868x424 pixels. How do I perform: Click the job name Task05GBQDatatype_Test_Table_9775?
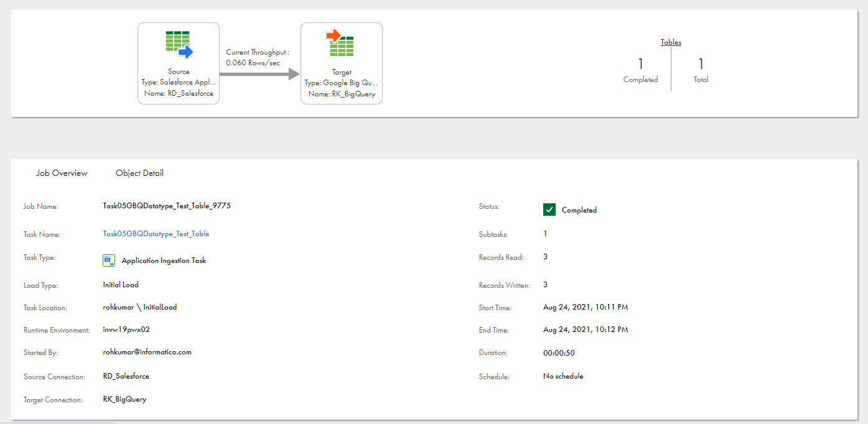(167, 205)
